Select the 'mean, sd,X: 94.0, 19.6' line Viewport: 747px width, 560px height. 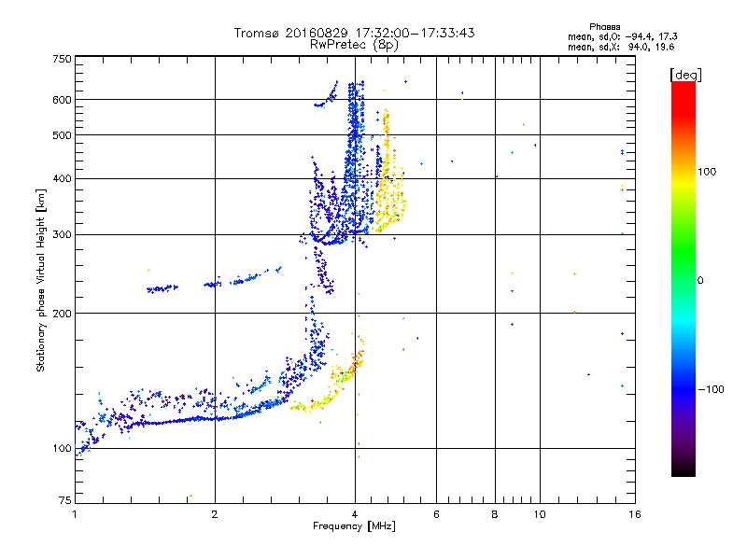tap(621, 47)
